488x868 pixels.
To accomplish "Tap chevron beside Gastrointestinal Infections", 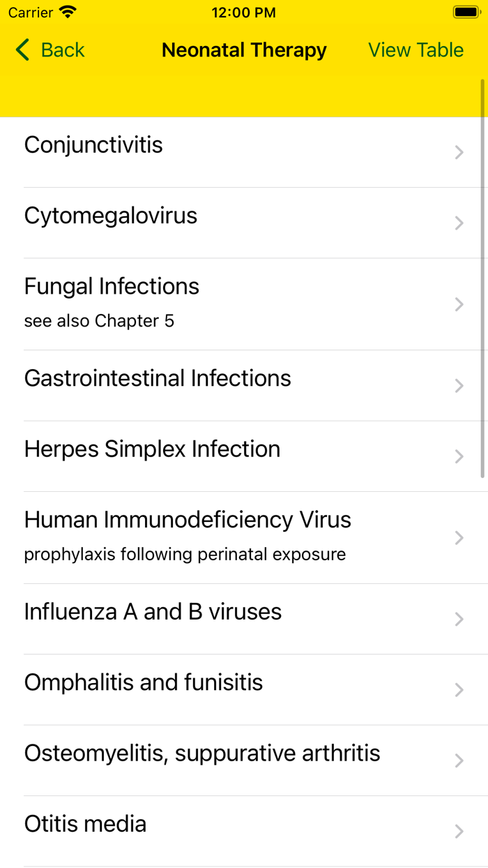I will coord(459,386).
